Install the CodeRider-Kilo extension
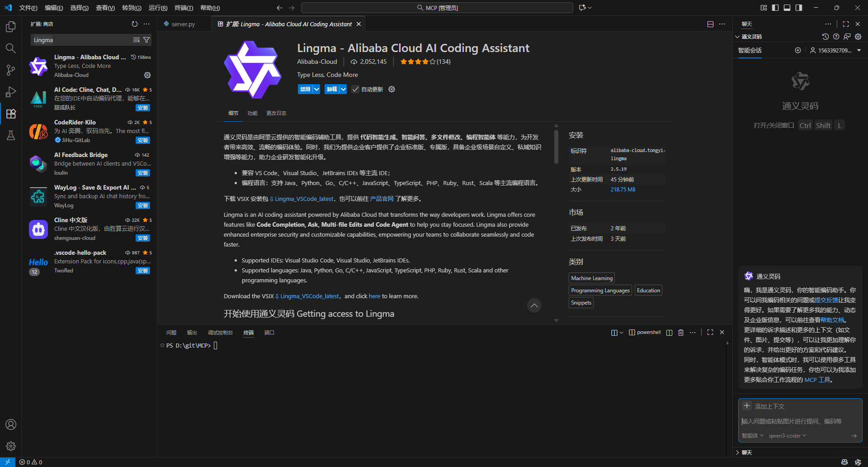Screen dimensions: 868x467 click(x=143, y=141)
